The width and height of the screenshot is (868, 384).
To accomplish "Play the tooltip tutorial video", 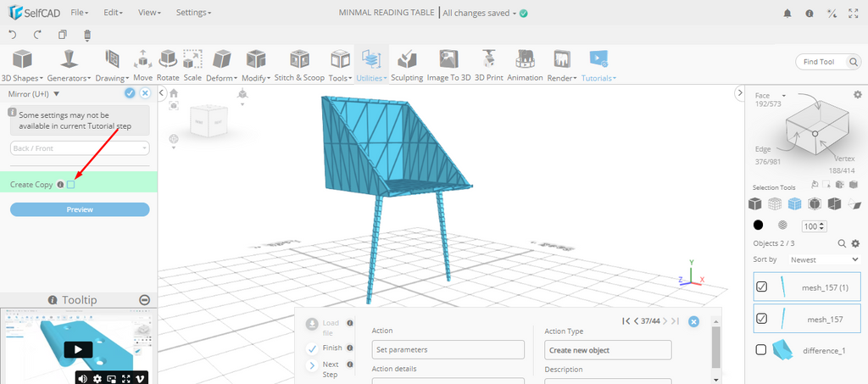I will 77,349.
